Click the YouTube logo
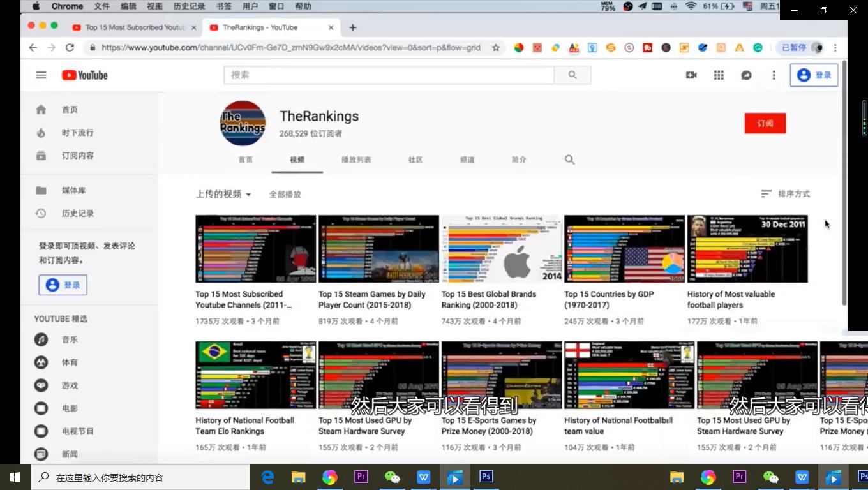This screenshot has height=490, width=868. pos(85,75)
